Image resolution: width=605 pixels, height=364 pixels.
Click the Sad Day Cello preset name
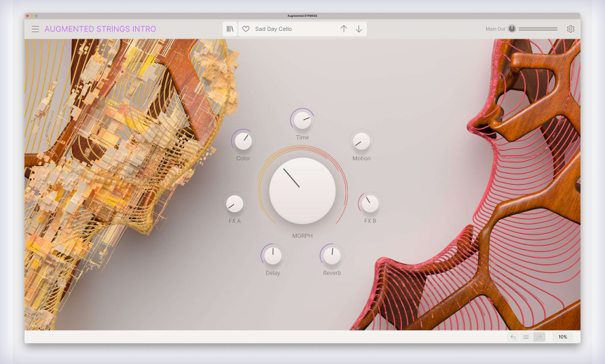(x=273, y=29)
